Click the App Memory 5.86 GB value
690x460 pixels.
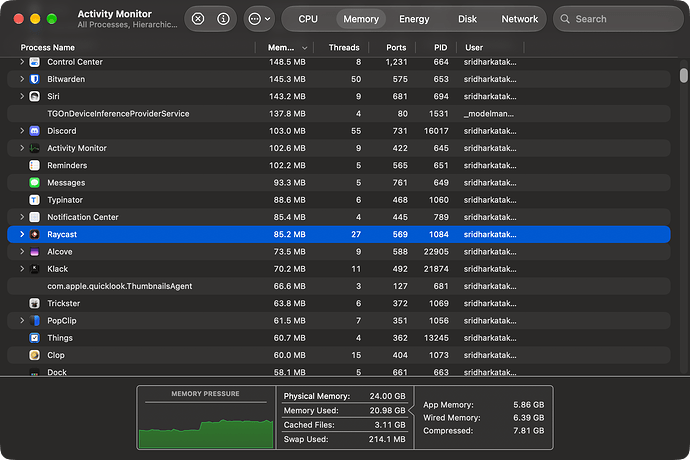529,405
